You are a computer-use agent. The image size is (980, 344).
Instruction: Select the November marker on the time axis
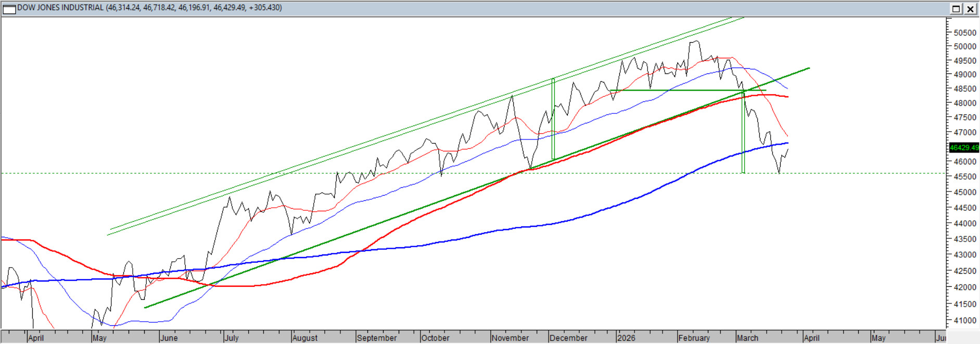[x=510, y=338]
